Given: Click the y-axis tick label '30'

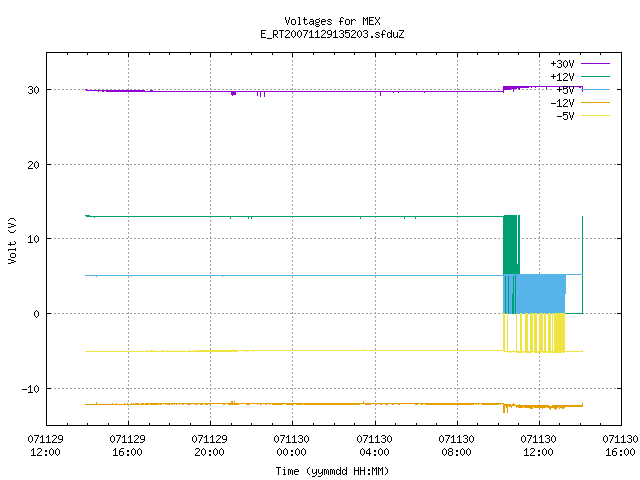Looking at the screenshot, I should (x=33, y=90).
